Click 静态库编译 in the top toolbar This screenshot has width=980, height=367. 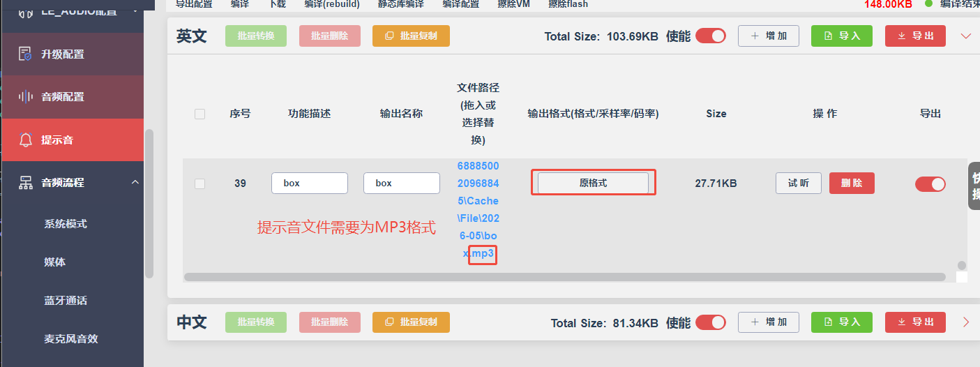tap(401, 3)
